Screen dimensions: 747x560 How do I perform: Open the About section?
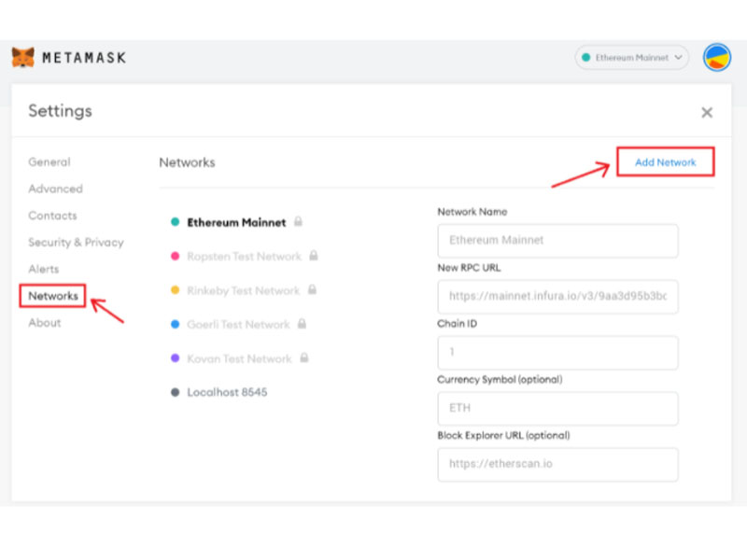[44, 322]
